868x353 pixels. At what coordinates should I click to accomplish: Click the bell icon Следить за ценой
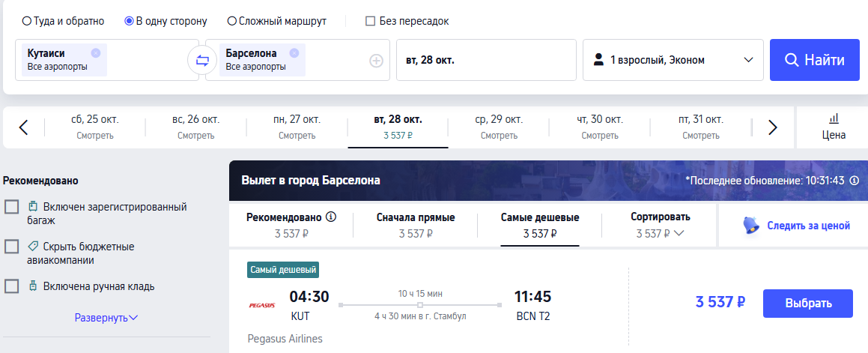(x=752, y=226)
